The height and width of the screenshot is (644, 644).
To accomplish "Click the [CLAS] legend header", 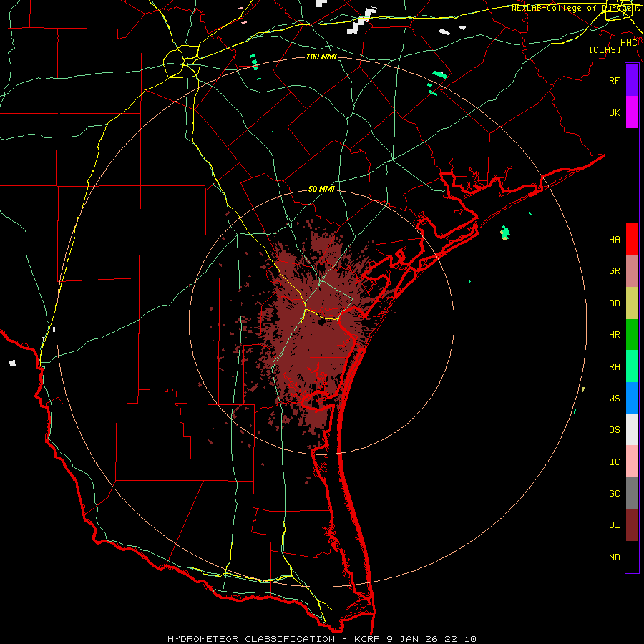I will 604,49.
